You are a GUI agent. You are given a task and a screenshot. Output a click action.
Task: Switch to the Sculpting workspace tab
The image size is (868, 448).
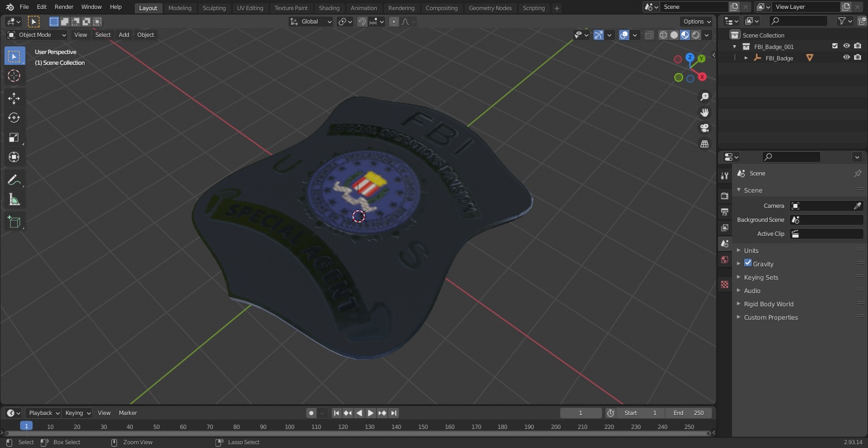coord(214,8)
